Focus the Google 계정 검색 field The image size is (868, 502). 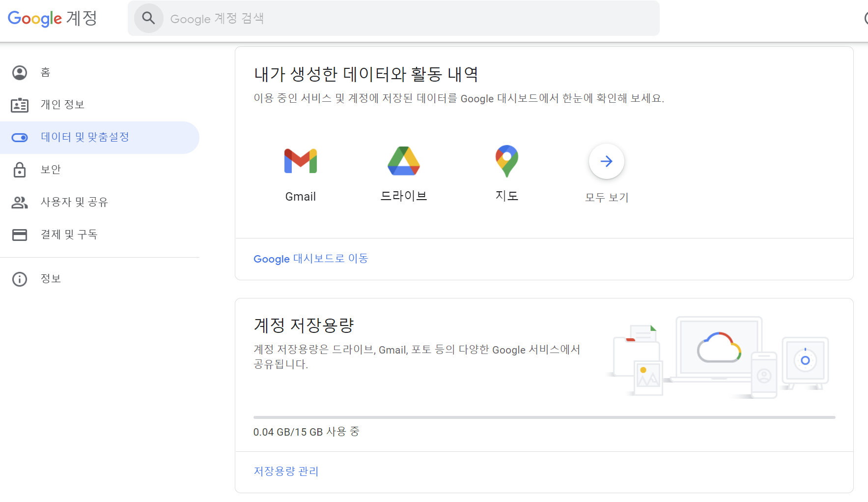(x=393, y=18)
